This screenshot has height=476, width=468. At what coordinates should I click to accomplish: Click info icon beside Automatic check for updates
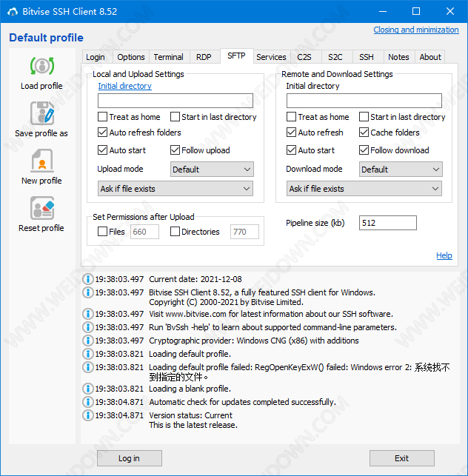[x=88, y=402]
